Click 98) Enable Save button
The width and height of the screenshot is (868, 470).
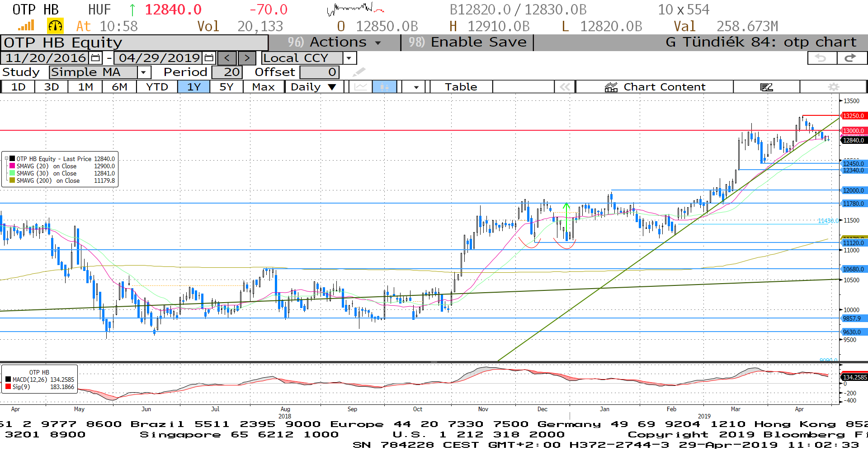tap(467, 42)
